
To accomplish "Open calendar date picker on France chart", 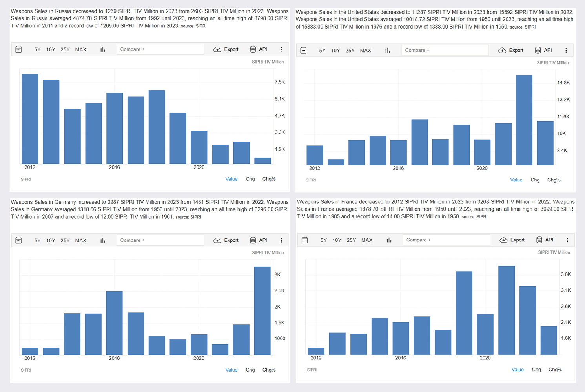I will pos(305,240).
